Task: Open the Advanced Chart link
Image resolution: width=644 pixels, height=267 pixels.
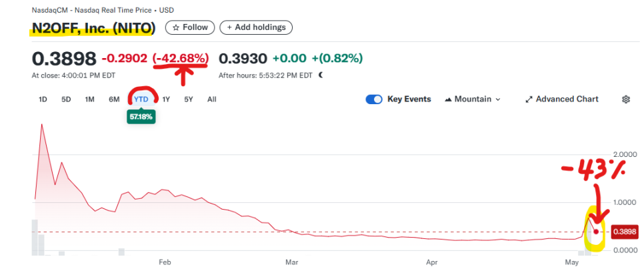Action: coord(568,99)
